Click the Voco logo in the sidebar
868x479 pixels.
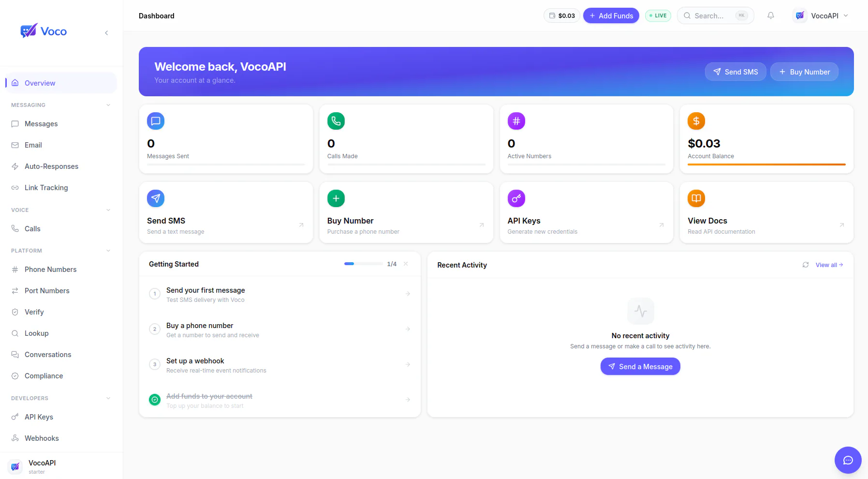pos(44,31)
